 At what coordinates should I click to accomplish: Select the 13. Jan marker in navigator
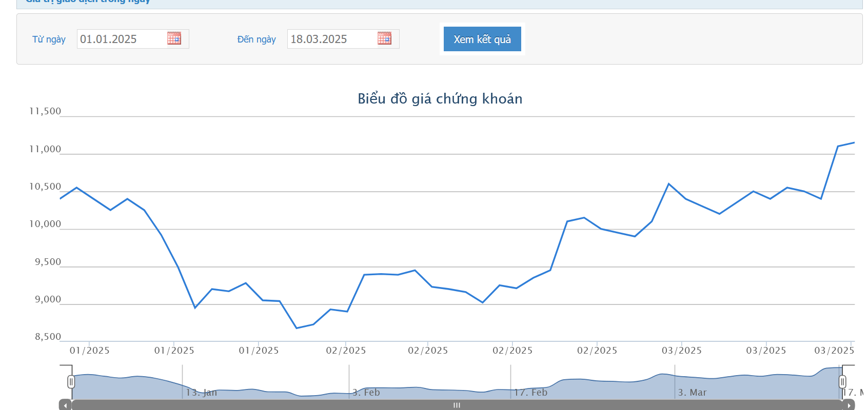point(202,393)
